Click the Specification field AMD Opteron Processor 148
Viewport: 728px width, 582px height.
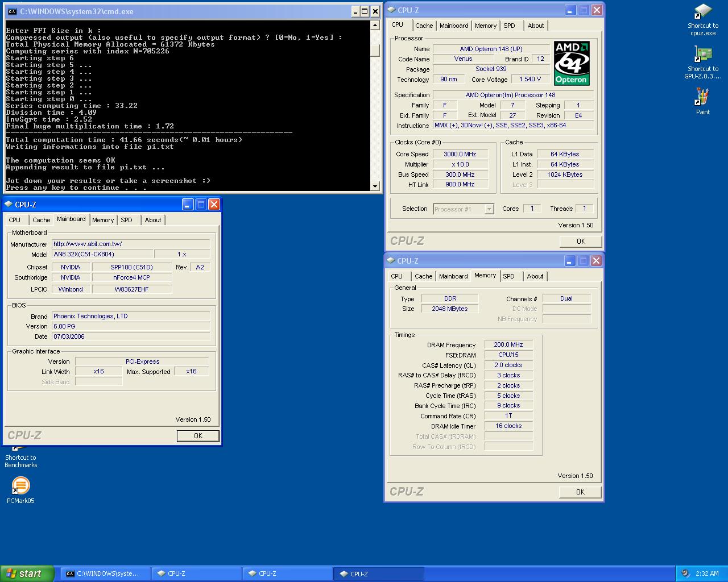514,95
